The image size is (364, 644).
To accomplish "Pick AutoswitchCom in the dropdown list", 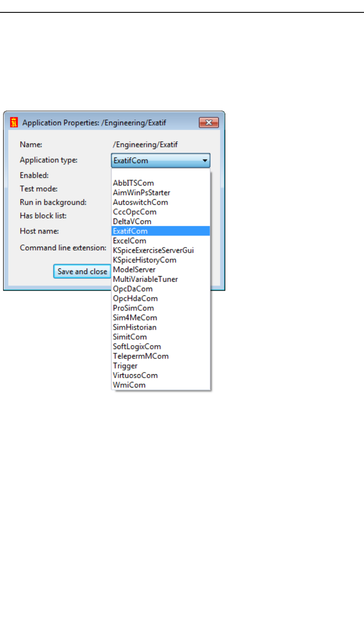I will pos(161,202).
